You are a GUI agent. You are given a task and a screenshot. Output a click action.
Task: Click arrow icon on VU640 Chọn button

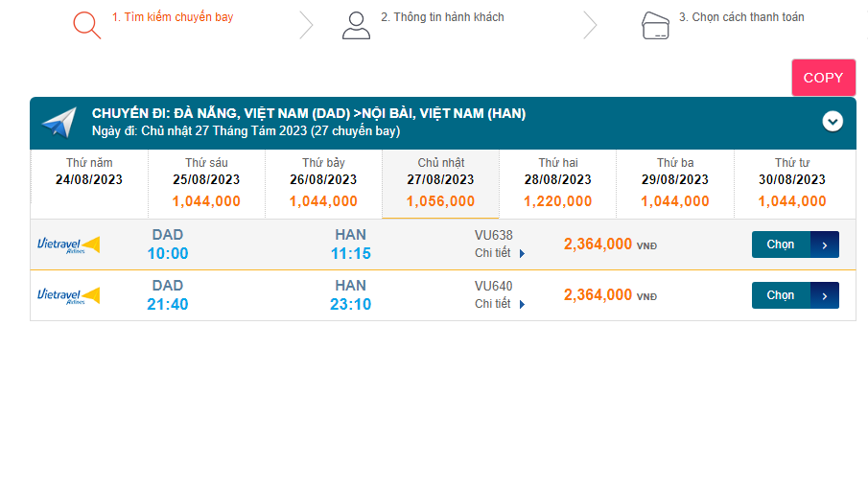[825, 295]
